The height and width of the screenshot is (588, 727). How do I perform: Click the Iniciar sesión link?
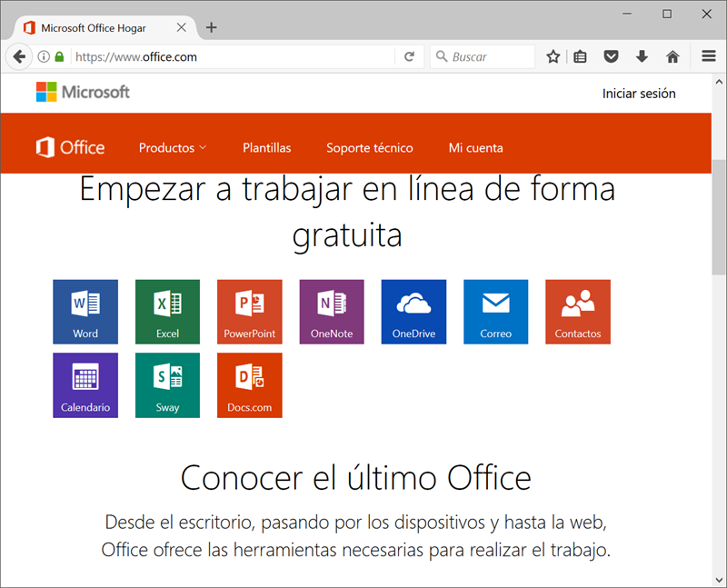[x=639, y=94]
